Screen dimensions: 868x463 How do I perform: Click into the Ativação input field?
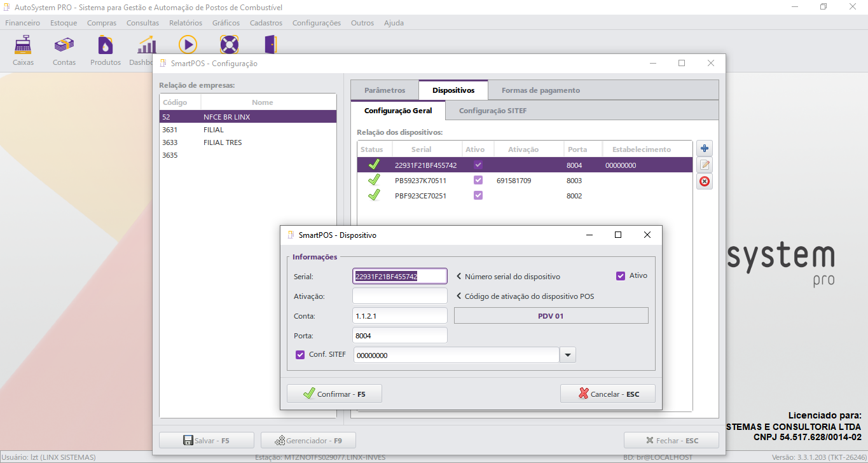(400, 296)
